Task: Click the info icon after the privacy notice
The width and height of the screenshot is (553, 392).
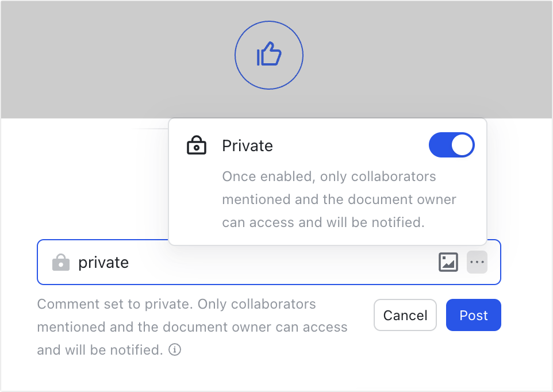Action: tap(174, 349)
